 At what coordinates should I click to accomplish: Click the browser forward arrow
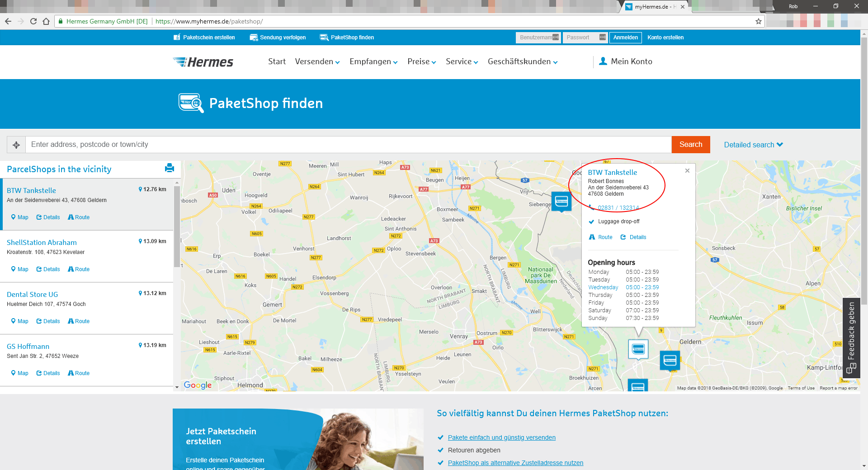(21, 21)
